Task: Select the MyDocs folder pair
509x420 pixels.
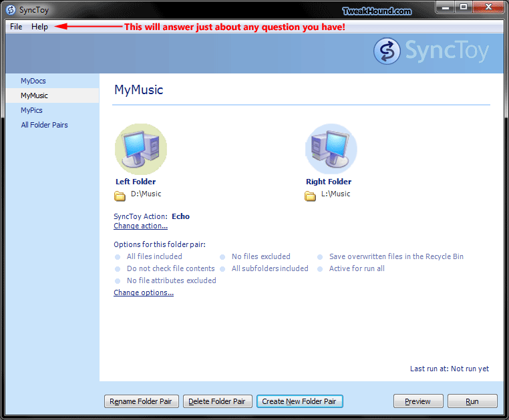Action: (x=52, y=81)
